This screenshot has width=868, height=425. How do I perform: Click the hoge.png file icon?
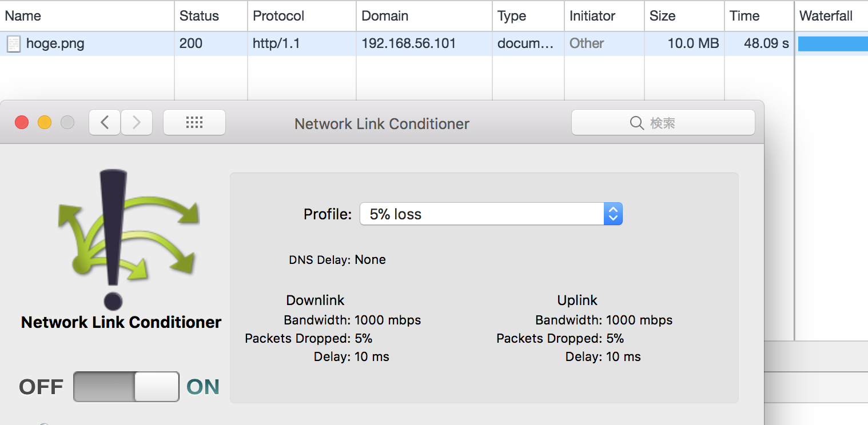13,44
